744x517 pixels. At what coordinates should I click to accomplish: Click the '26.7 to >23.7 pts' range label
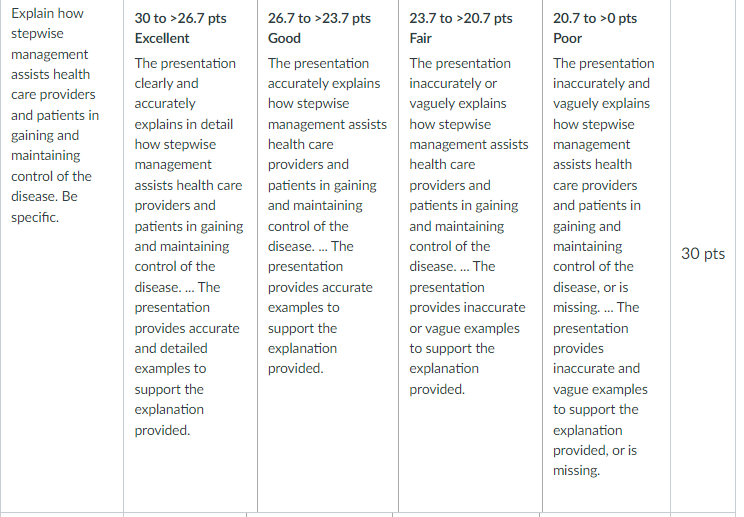click(x=319, y=18)
